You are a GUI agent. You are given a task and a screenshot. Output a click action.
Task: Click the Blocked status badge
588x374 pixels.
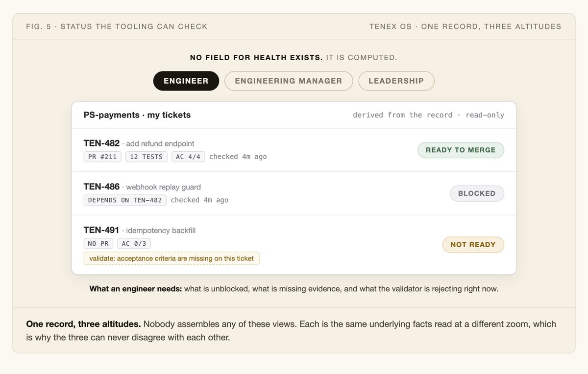click(477, 193)
